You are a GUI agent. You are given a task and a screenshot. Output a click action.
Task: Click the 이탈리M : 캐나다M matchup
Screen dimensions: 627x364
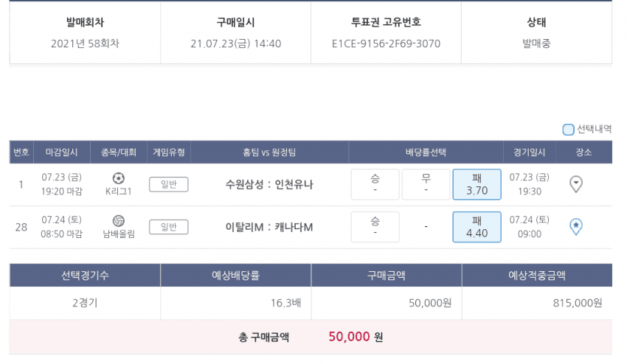pos(269,227)
